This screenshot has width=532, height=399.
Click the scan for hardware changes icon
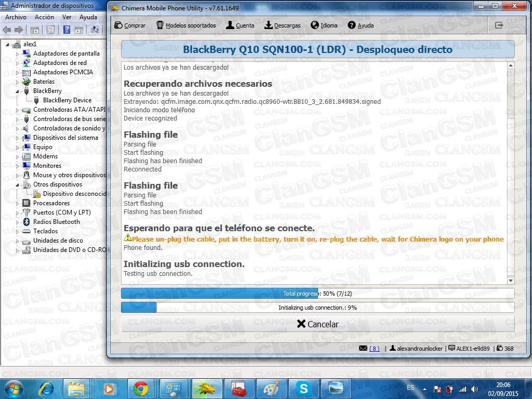pos(95,30)
